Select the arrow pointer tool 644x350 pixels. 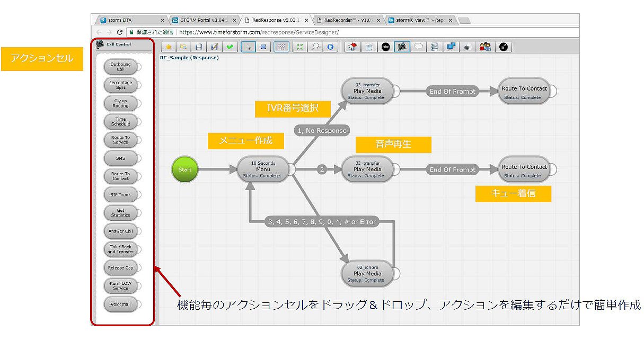point(248,47)
